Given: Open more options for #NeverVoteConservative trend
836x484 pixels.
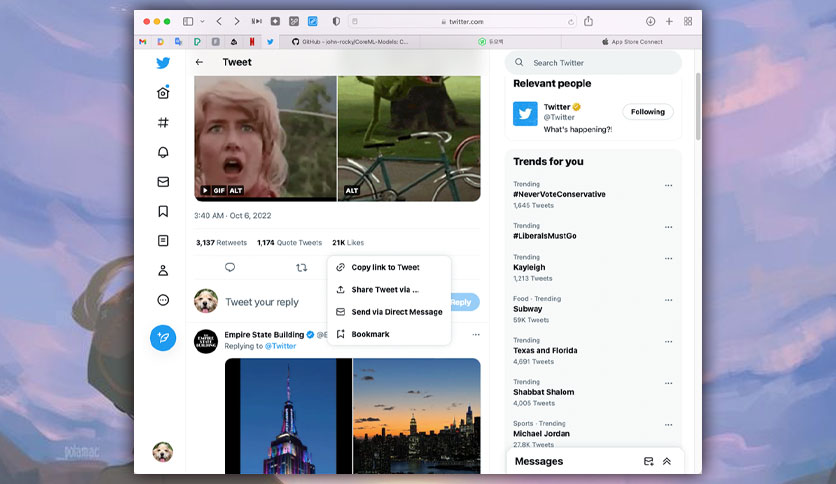Looking at the screenshot, I should [x=669, y=185].
